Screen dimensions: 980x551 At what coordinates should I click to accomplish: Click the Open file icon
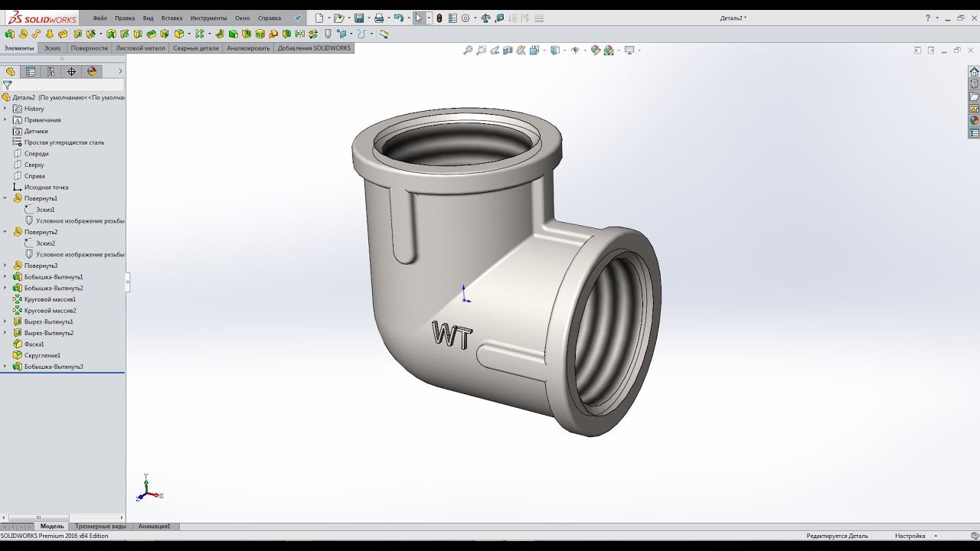[x=338, y=18]
